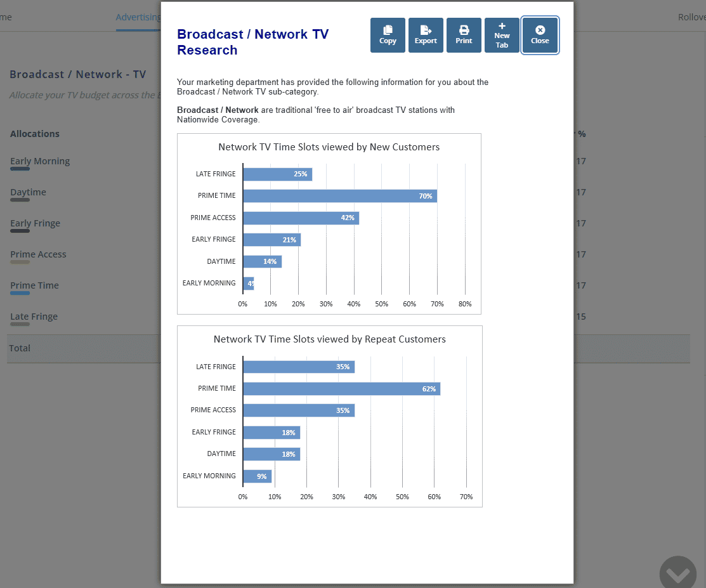This screenshot has height=588, width=706.
Task: Close the research popup
Action: point(540,35)
